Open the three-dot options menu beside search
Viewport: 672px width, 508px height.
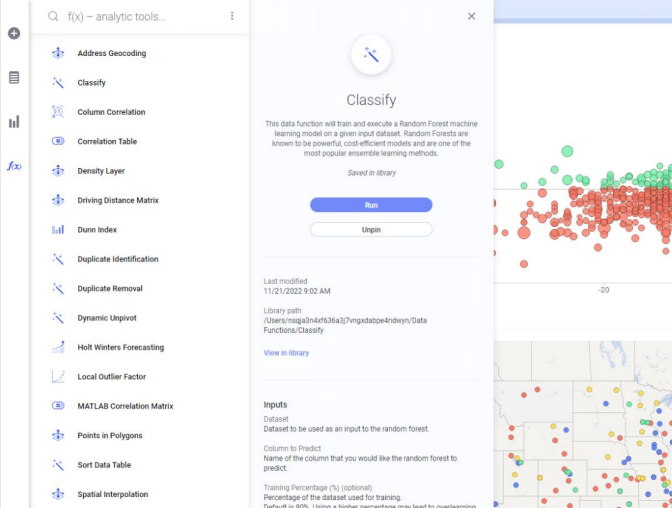point(232,16)
